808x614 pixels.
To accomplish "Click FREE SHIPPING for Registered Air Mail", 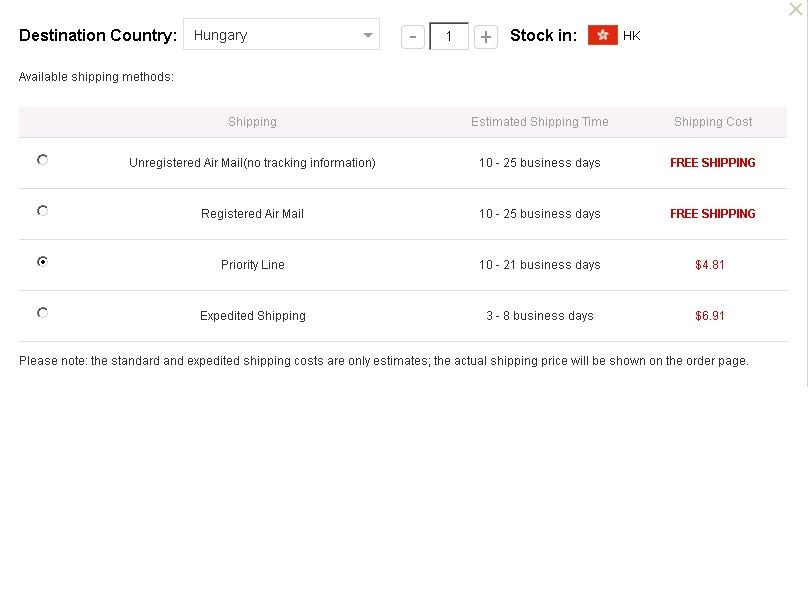I will 713,214.
